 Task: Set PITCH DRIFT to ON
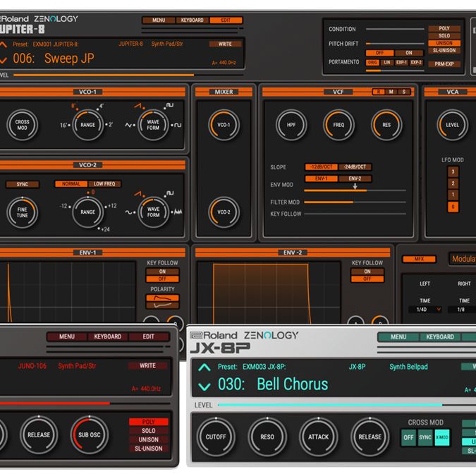[409, 53]
